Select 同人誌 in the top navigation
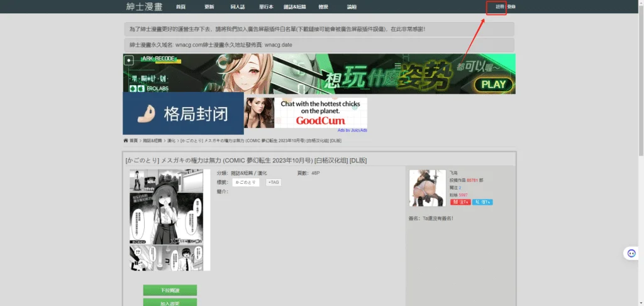This screenshot has width=644, height=306. click(238, 7)
